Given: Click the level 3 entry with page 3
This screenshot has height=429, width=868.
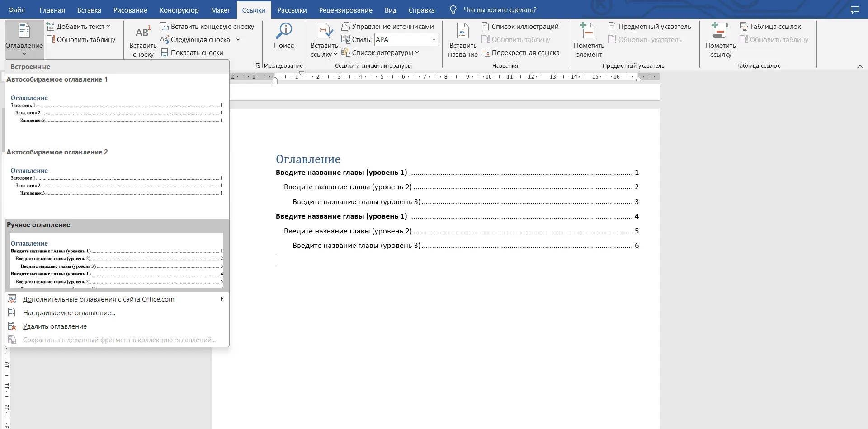Looking at the screenshot, I should (x=466, y=202).
